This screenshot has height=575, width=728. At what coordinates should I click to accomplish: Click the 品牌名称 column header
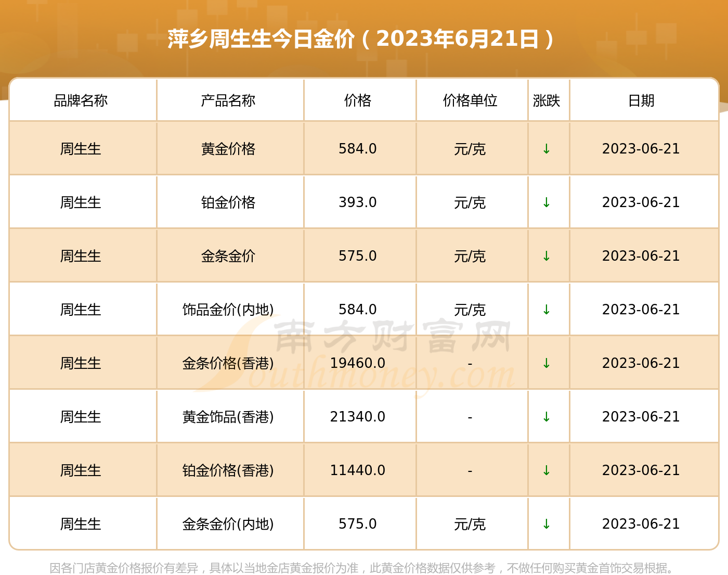tap(81, 100)
